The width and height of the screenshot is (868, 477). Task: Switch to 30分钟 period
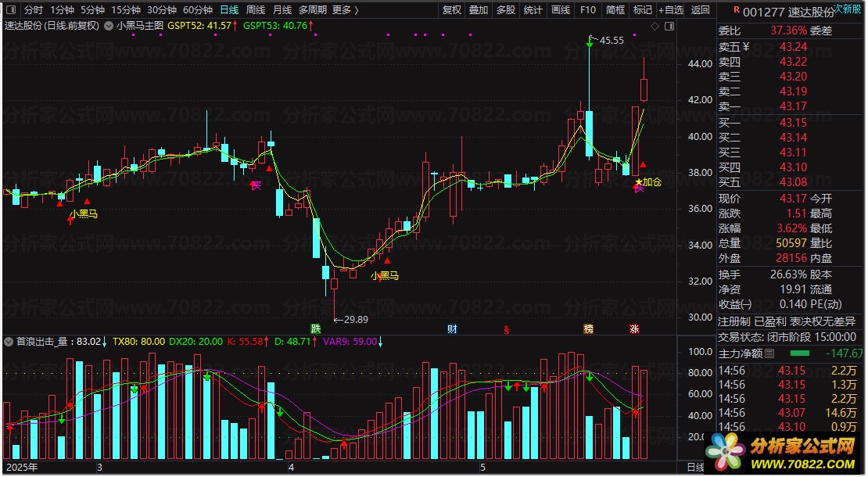[162, 9]
